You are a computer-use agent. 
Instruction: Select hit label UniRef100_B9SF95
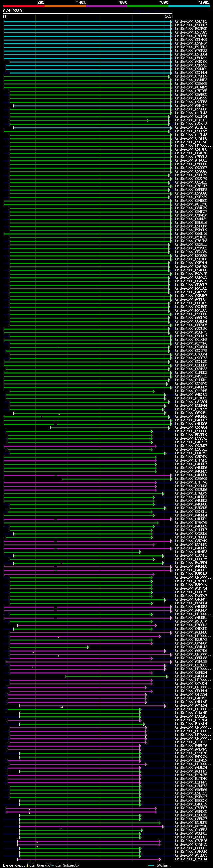[x=191, y=29]
